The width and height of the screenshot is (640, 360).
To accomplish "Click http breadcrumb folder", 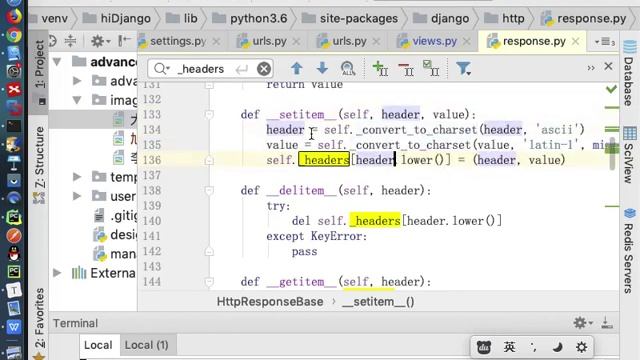I will point(504,18).
